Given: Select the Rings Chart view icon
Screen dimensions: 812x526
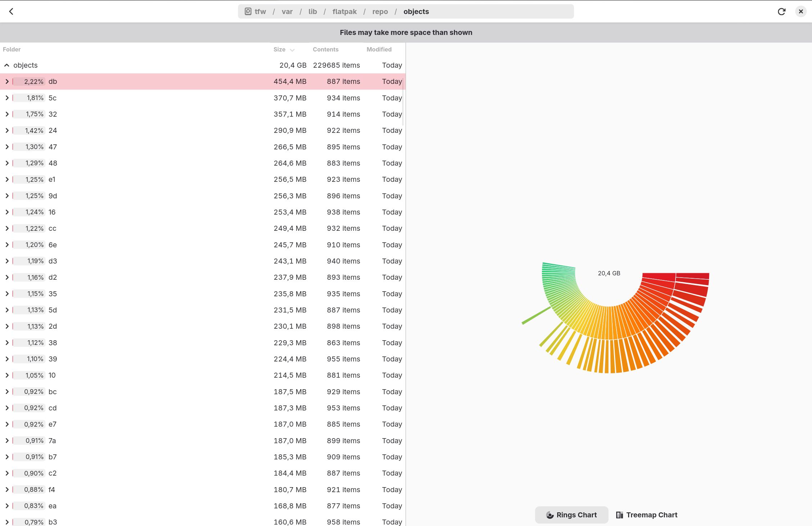Looking at the screenshot, I should [550, 515].
